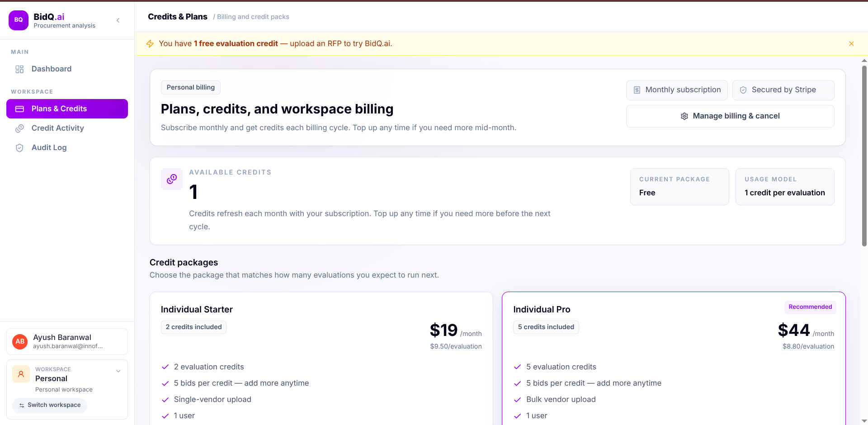
Task: Click the $19 price text
Action: (x=443, y=331)
